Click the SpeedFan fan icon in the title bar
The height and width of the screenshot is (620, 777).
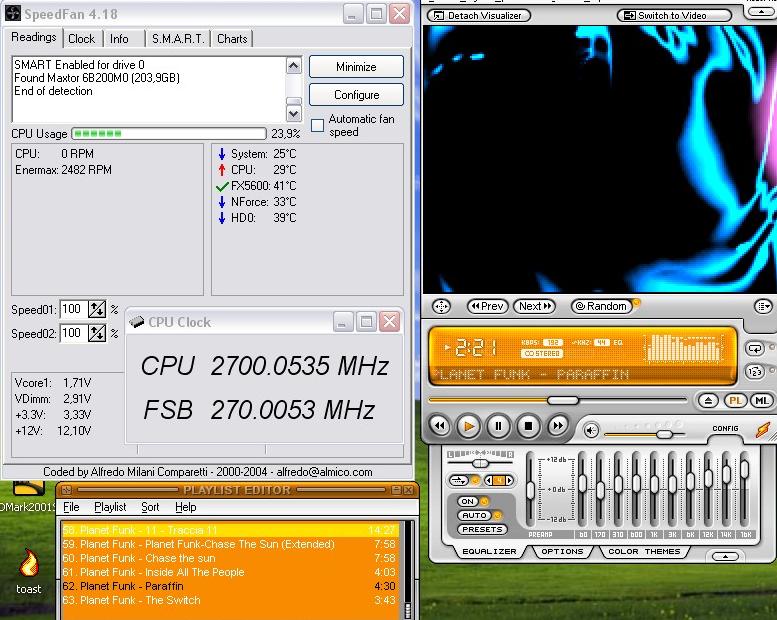(13, 14)
